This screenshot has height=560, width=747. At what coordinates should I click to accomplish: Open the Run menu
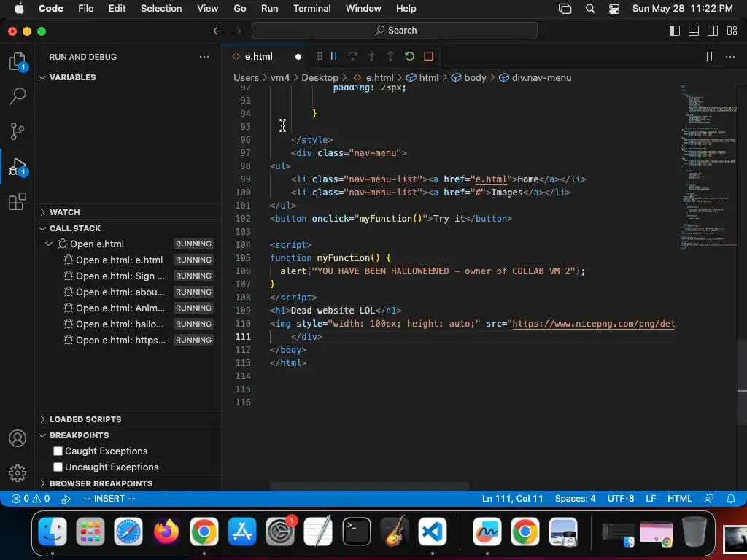(270, 9)
